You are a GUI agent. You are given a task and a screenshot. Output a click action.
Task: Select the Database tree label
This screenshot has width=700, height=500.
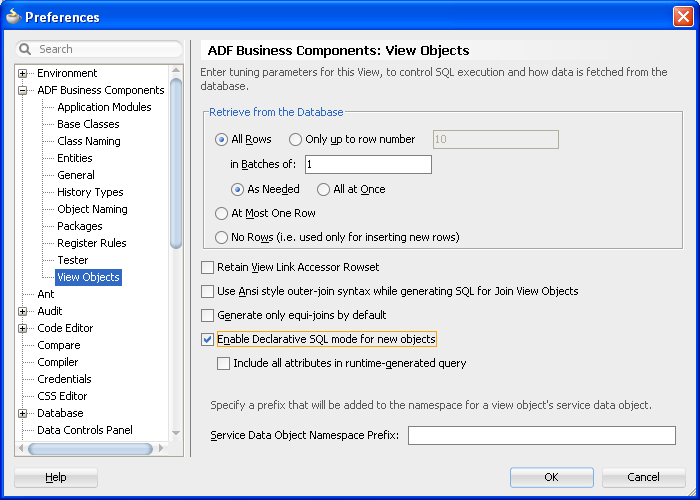60,413
